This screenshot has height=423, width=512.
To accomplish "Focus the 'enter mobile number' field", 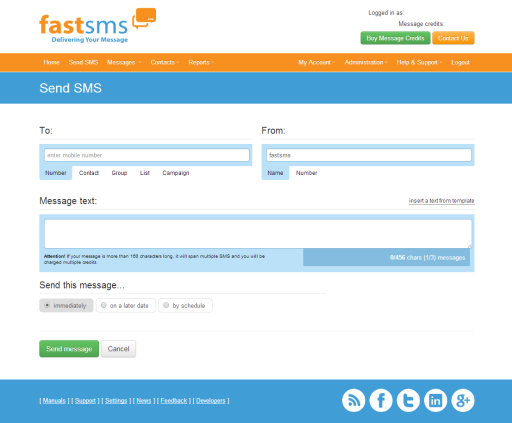I will (x=147, y=155).
